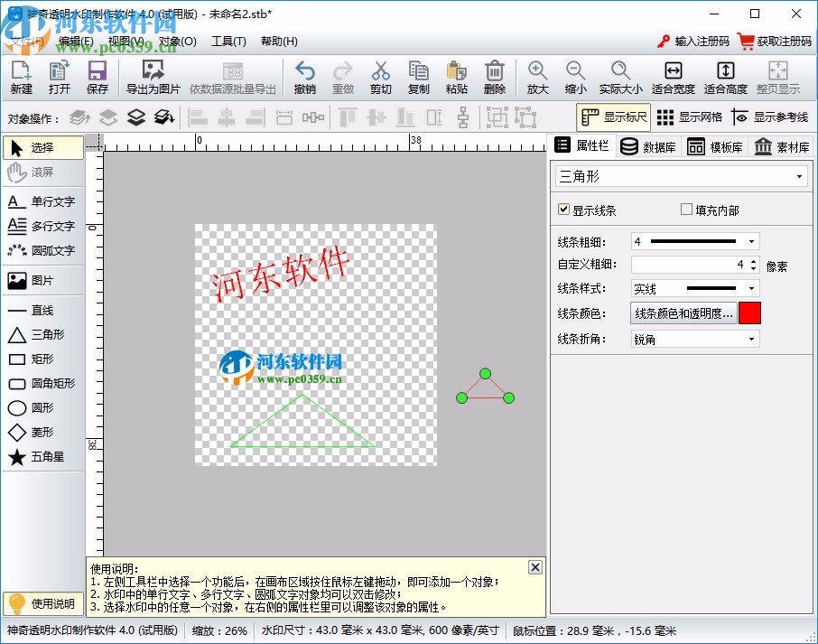The image size is (818, 644).
Task: Uncheck 显示线条 checkbox
Action: point(563,210)
